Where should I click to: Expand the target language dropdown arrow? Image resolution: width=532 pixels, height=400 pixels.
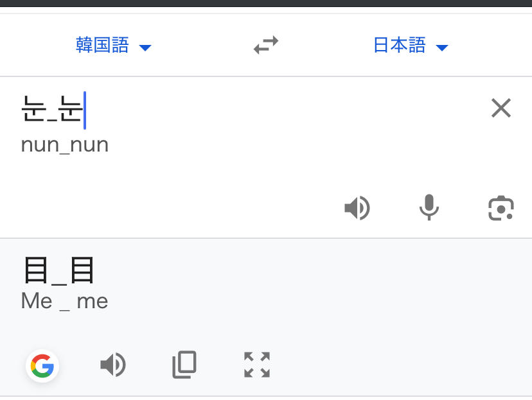[441, 48]
